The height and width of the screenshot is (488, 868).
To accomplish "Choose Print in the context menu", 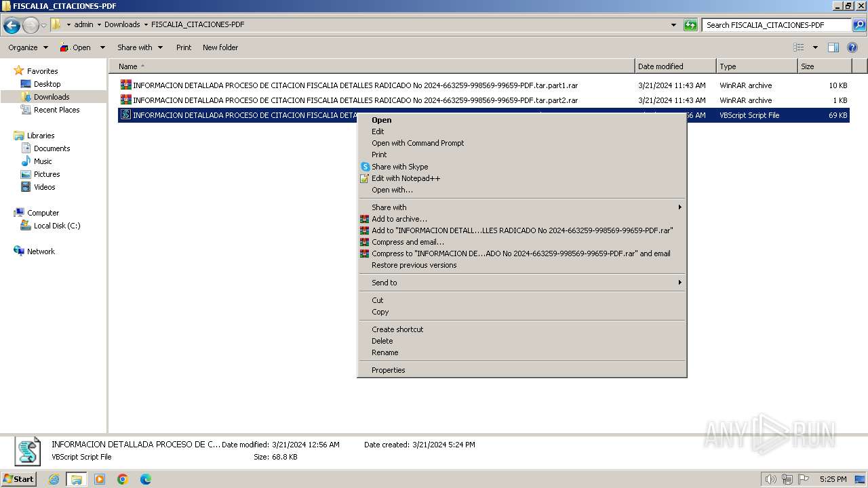I will (x=522, y=155).
